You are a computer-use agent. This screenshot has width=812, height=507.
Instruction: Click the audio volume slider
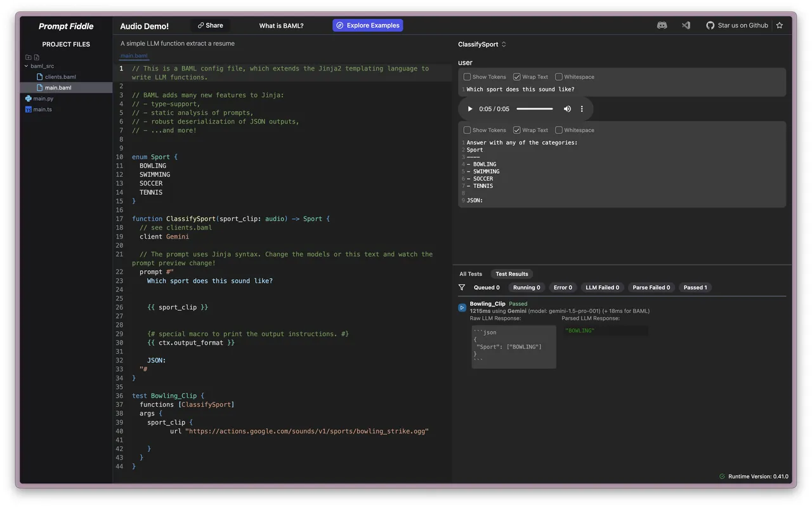tap(535, 109)
